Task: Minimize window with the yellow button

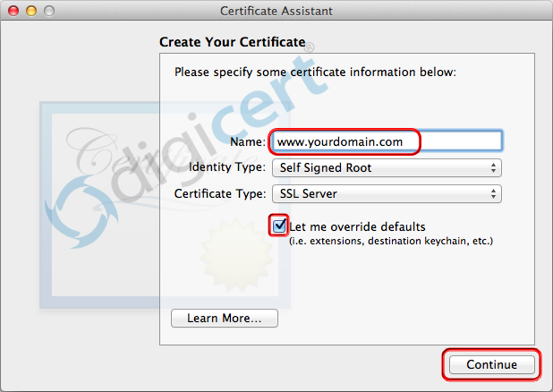Action: click(x=30, y=11)
